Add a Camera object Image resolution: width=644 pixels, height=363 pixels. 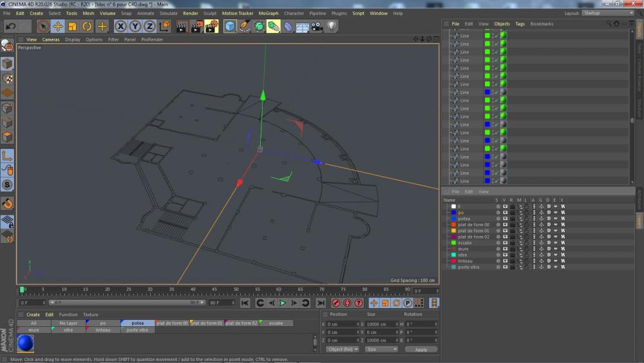click(x=317, y=26)
